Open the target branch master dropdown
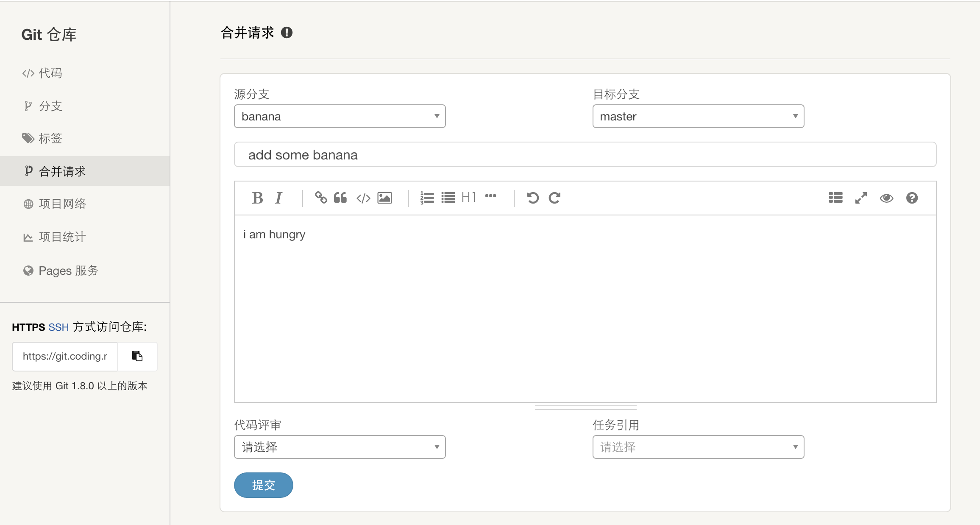 pos(698,116)
